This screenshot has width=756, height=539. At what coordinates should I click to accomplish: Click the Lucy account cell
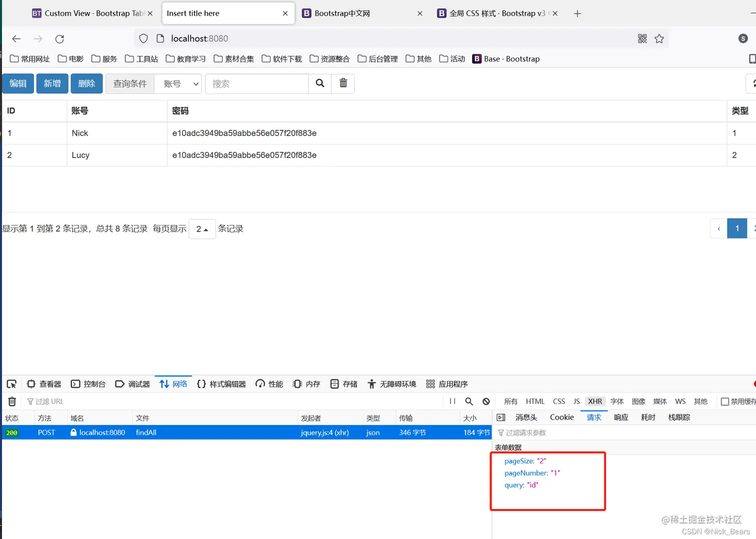click(117, 155)
